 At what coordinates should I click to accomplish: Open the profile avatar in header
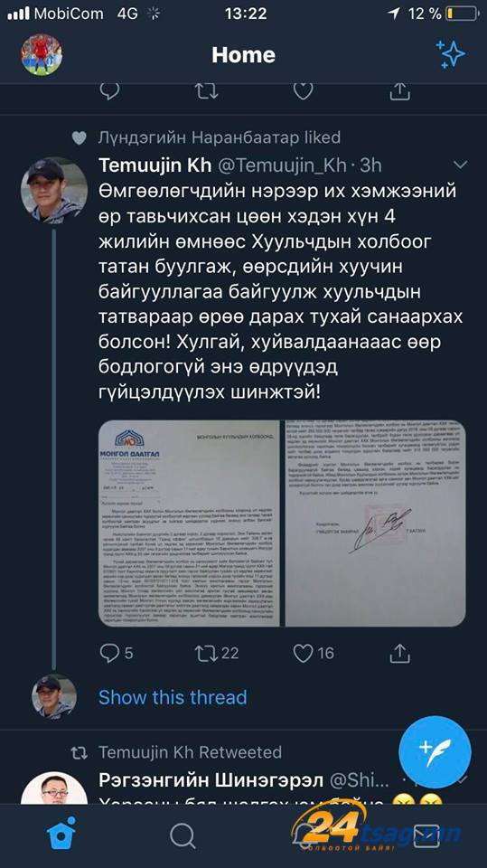42,55
